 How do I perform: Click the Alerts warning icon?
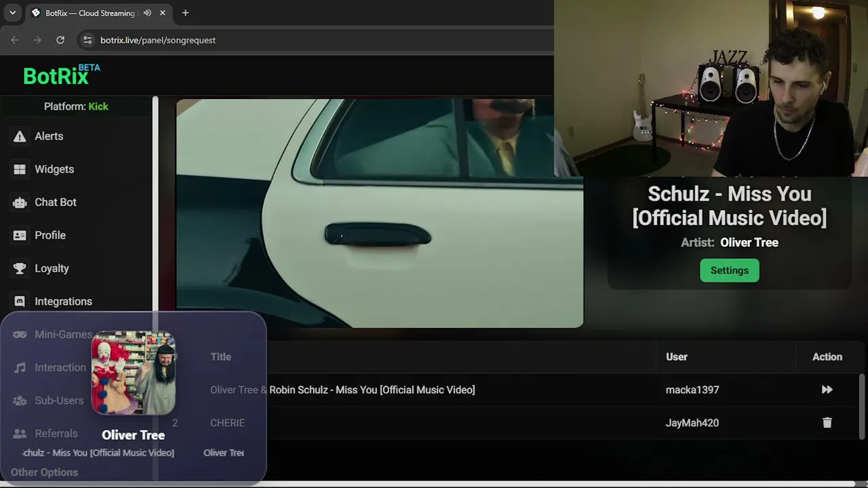tap(20, 136)
